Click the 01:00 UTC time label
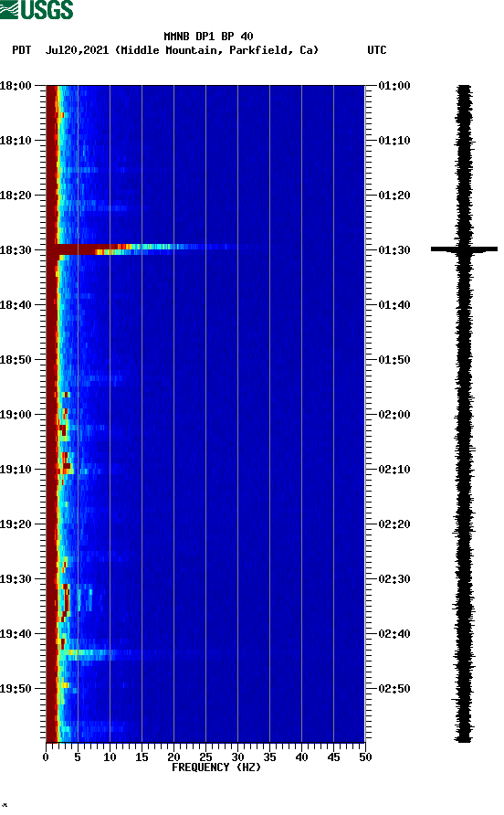This screenshot has height=815, width=504. (394, 85)
